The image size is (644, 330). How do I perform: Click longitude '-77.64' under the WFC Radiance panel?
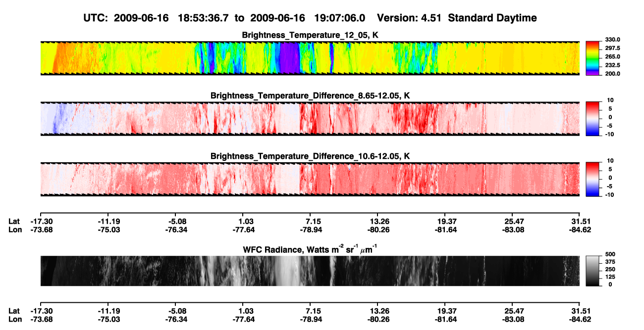click(x=243, y=319)
